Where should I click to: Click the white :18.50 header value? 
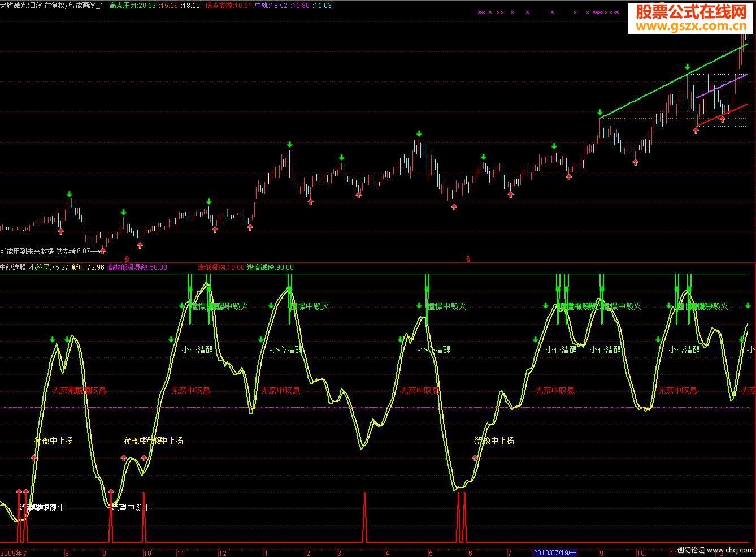tap(191, 5)
